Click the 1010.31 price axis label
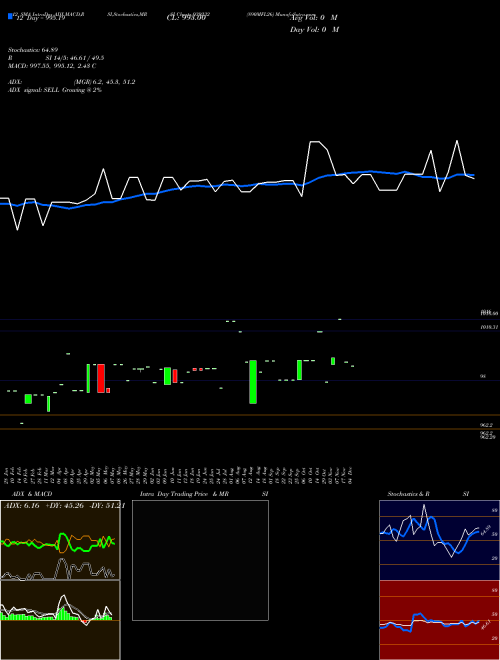Viewport: 500px width, 660px height. tap(489, 327)
